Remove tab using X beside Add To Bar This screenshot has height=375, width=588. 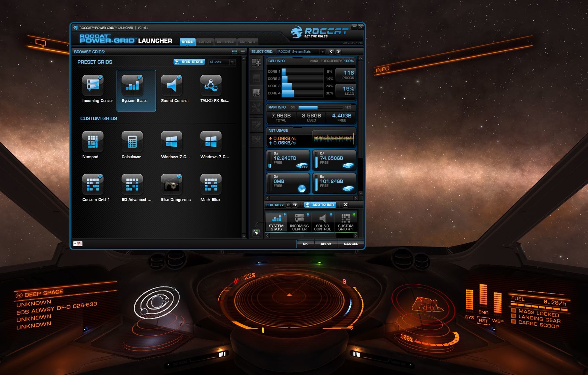point(346,205)
